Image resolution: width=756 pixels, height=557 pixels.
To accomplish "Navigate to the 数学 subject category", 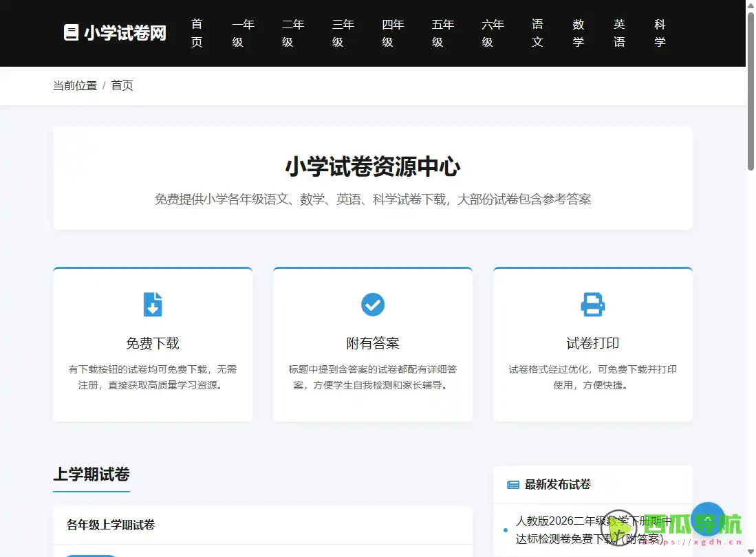I will tap(579, 32).
